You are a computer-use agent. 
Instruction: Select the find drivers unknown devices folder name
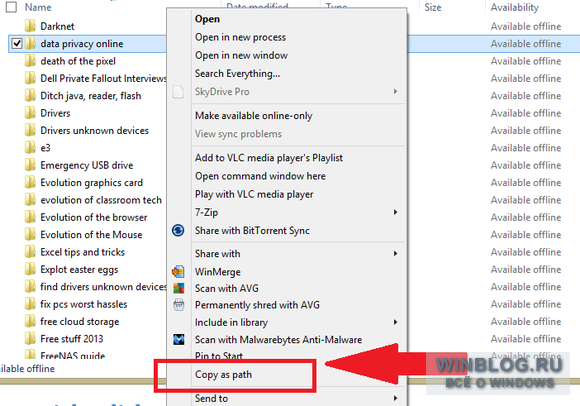[x=103, y=287]
